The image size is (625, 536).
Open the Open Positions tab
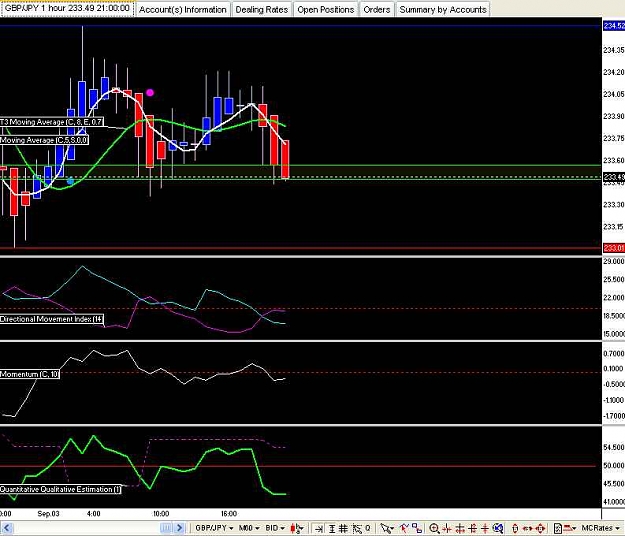[x=326, y=10]
